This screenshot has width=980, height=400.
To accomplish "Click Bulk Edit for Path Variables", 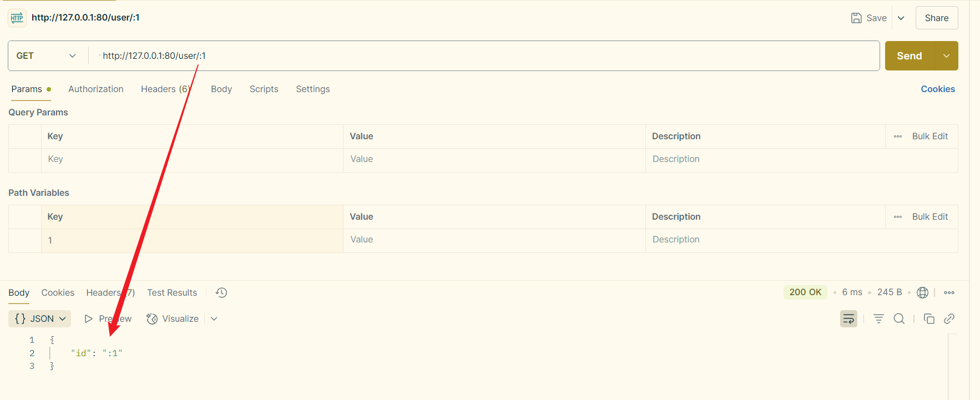I will pyautogui.click(x=930, y=217).
